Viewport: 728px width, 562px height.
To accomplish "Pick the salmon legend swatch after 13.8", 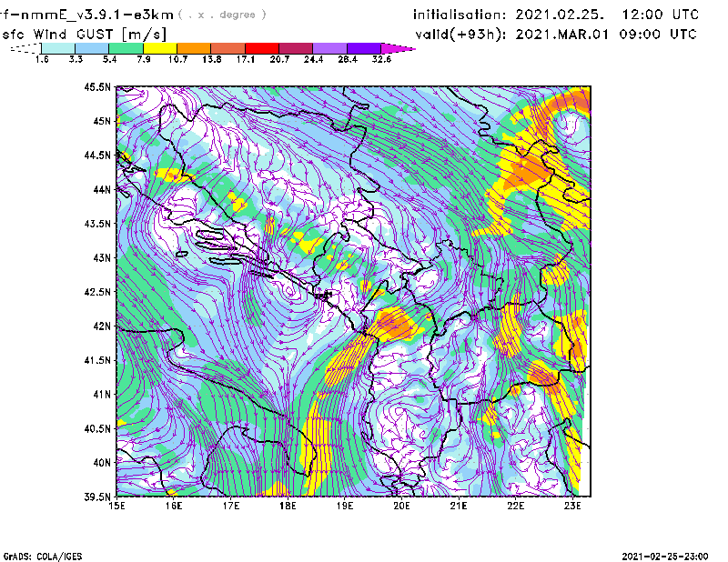I will click(x=228, y=48).
